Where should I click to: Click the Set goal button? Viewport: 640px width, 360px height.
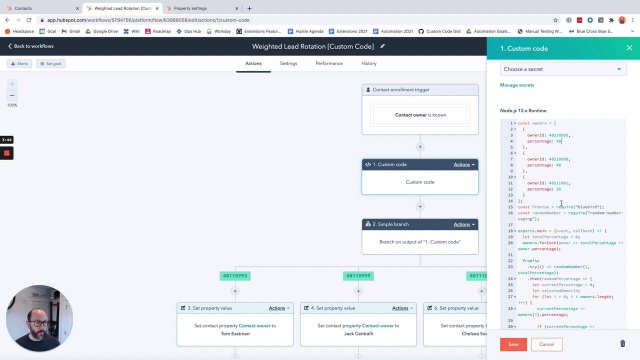coord(51,64)
